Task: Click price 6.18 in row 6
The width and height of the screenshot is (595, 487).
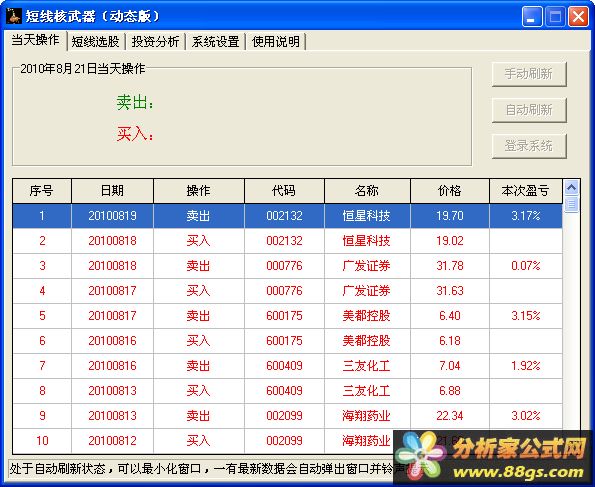Action: point(450,341)
